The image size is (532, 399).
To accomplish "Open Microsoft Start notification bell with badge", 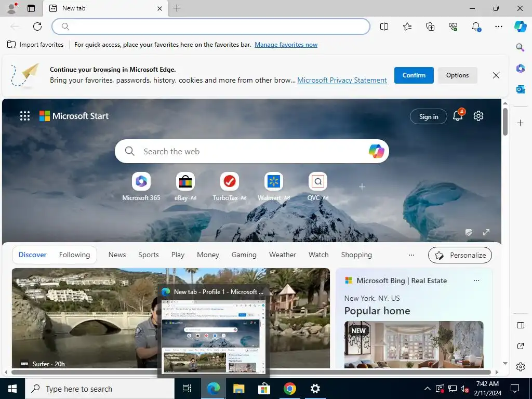I will 458,115.
